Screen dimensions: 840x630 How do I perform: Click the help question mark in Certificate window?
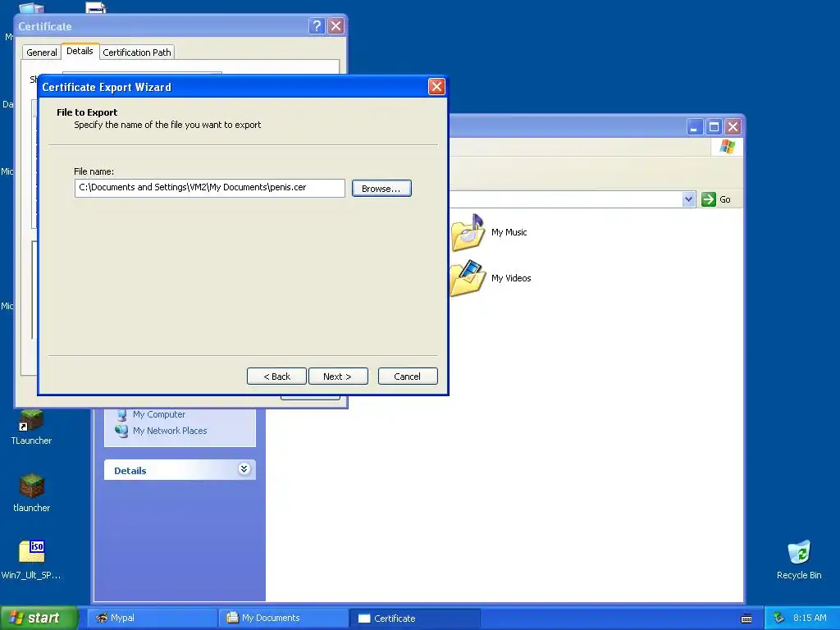pos(317,25)
